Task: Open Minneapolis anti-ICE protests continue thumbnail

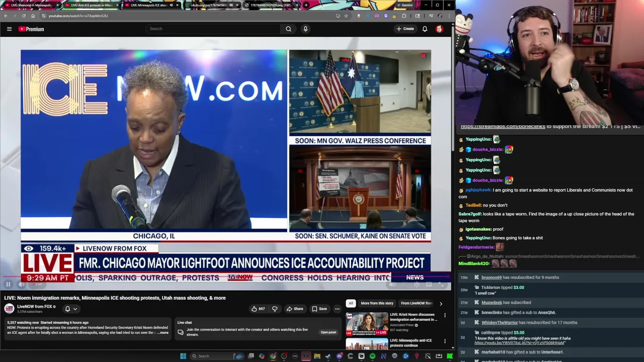Action: pos(367,344)
